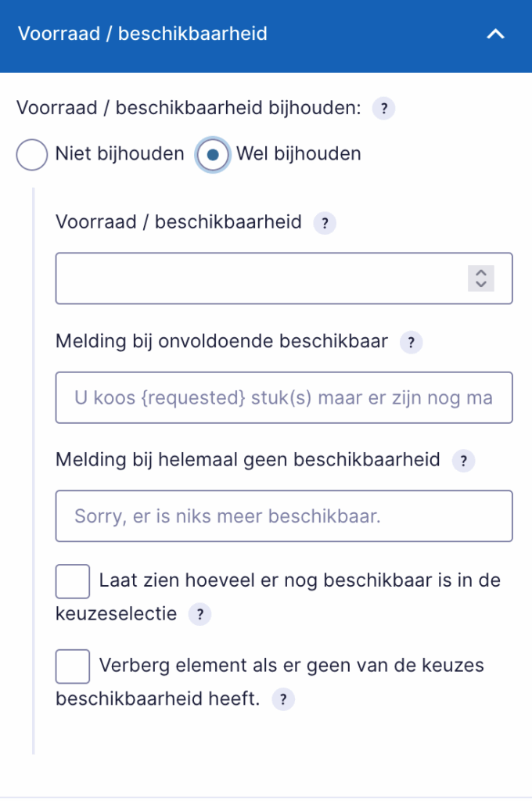
Task: Collapse panel with the chevron-up icon
Action: coord(495,34)
